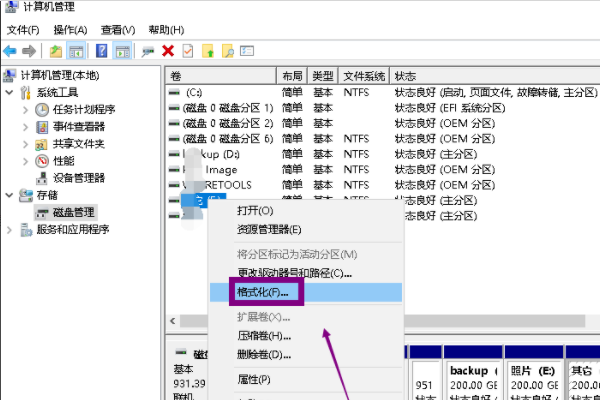Select 性能 in the tree
Viewport: 600px width, 400px height.
(x=64, y=161)
